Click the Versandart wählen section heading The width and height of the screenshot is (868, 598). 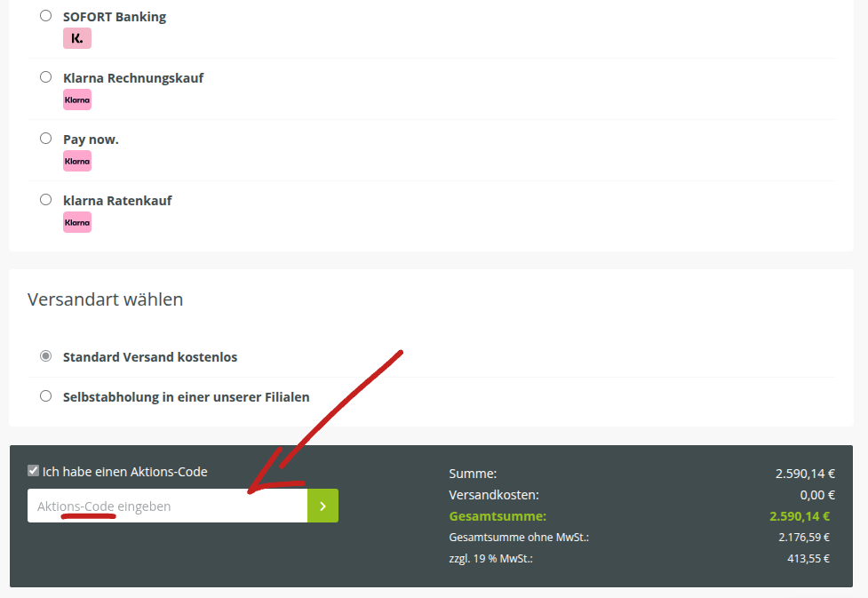point(105,299)
